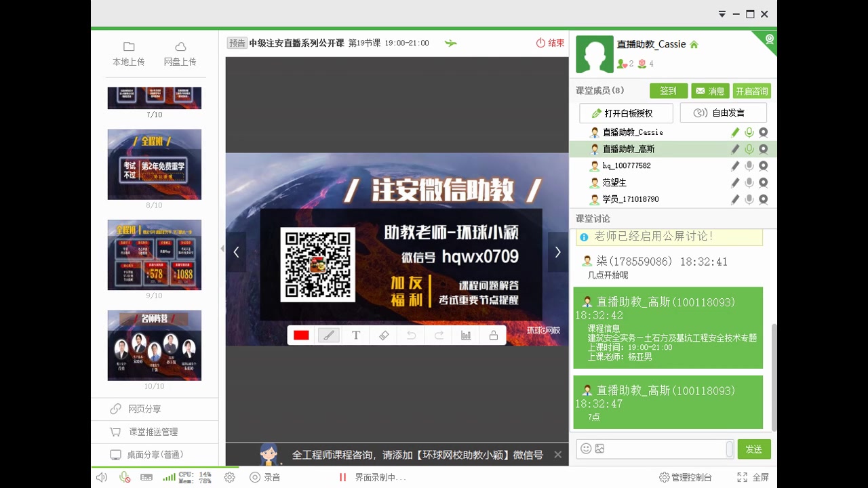End the class with 结束
The image size is (868, 488).
pyautogui.click(x=550, y=43)
